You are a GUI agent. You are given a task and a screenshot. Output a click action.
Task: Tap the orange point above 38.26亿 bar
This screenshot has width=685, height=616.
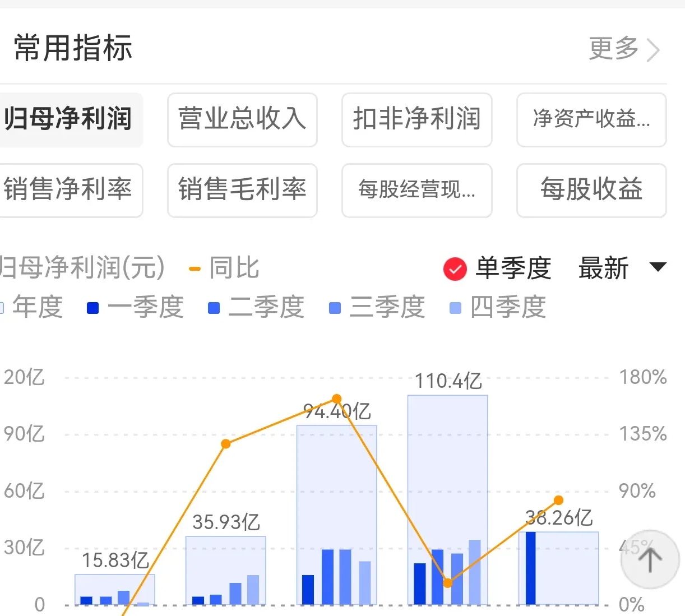tap(558, 500)
